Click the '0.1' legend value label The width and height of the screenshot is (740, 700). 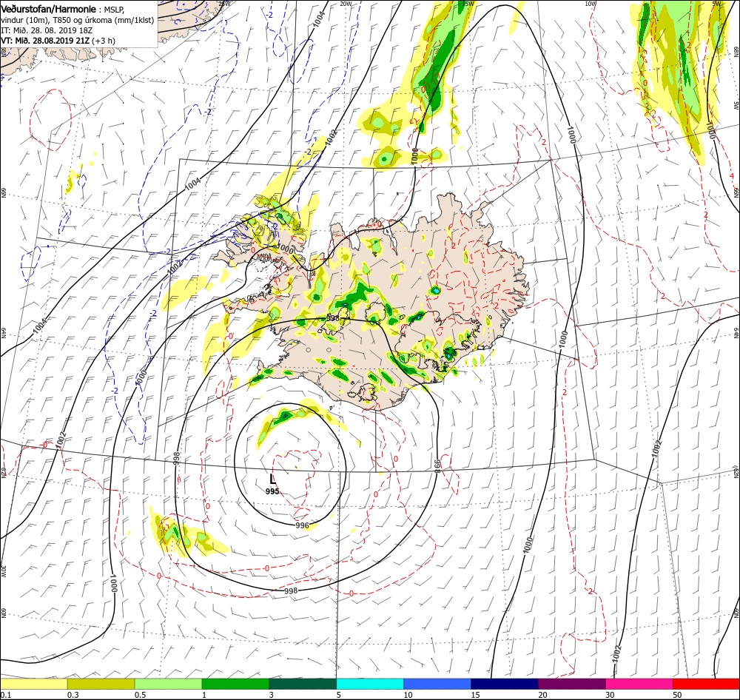pos(6,695)
